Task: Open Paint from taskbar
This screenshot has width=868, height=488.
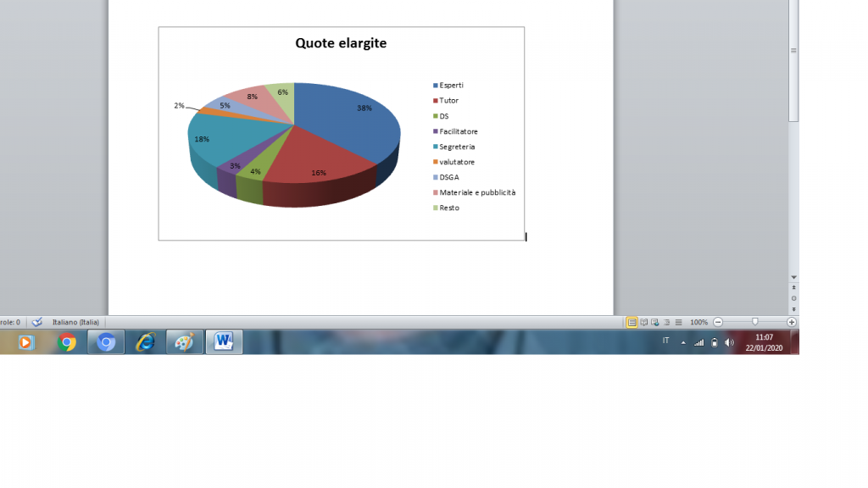Action: pos(184,342)
